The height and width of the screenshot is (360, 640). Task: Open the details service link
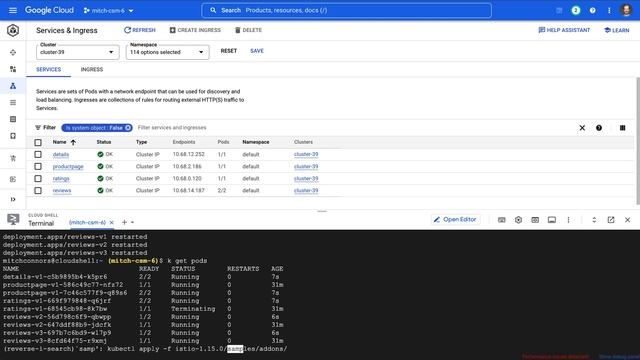click(61, 154)
